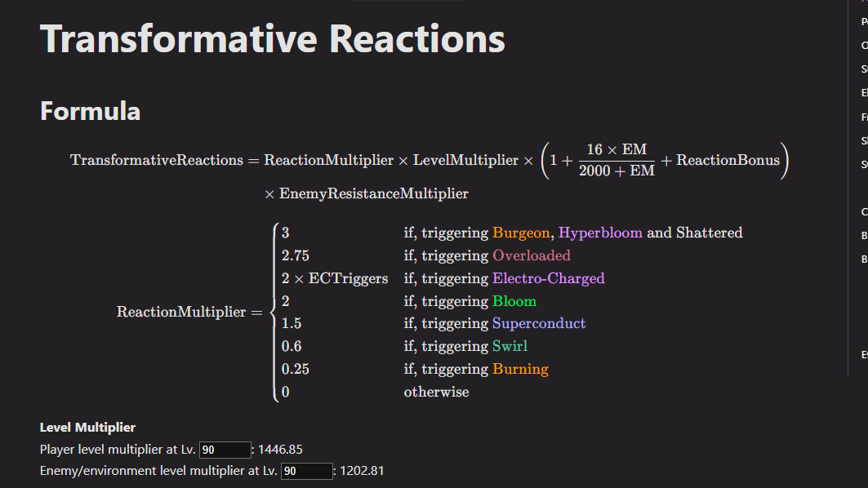Screen dimensions: 868x488
Task: Open the Electro-Charged reaction link
Action: 549,278
